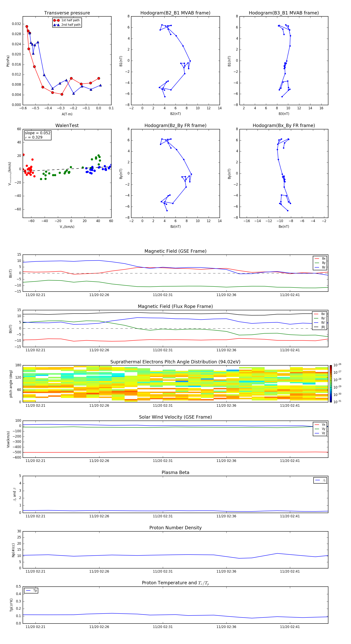The height and width of the screenshot is (644, 351).
Task: Click '11/20 02:41' tick under Magnetic Field GSE panel
Action: (290, 295)
